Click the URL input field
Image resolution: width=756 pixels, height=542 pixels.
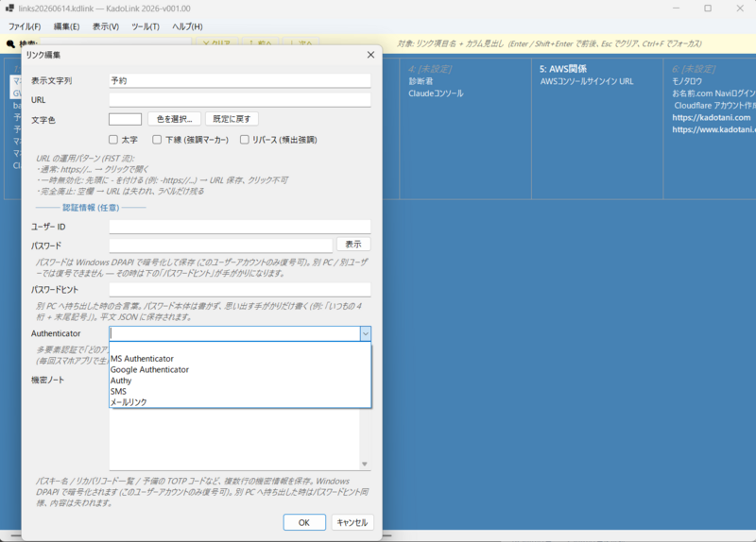[240, 100]
